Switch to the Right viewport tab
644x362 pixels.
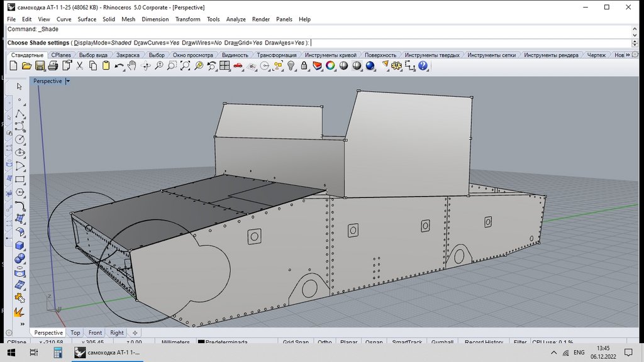point(116,333)
